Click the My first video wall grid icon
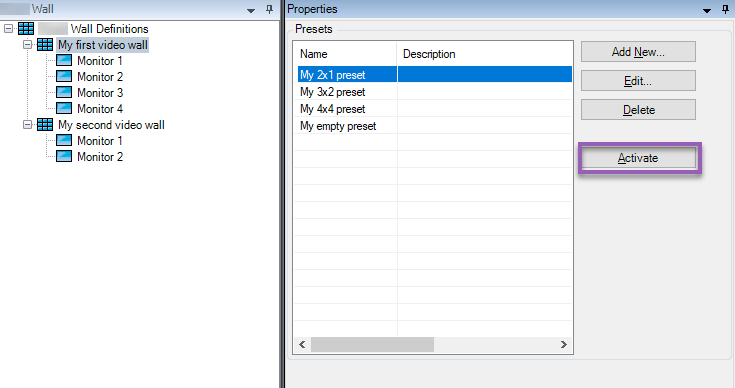This screenshot has width=735, height=388. [x=45, y=45]
